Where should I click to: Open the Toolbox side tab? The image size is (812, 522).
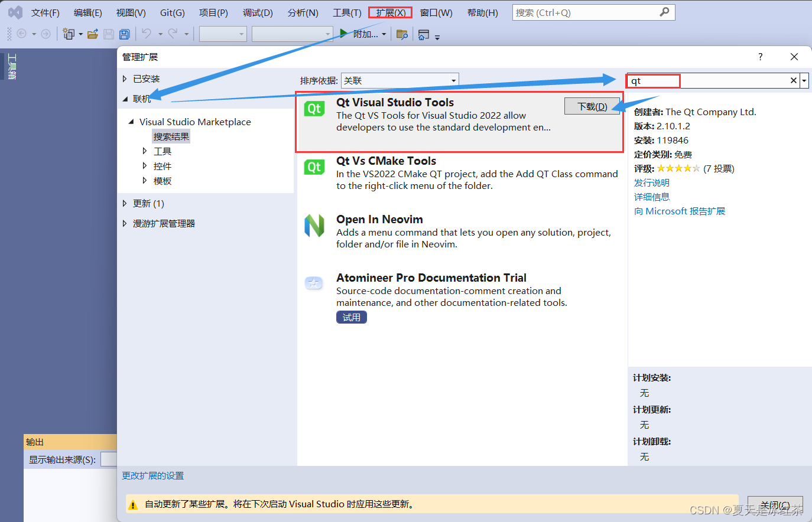(x=11, y=66)
